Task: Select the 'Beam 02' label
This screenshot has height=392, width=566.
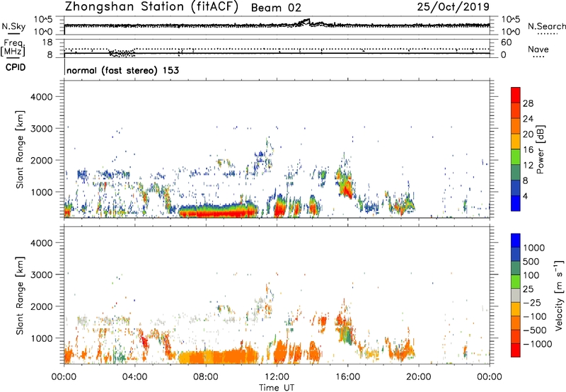Action: pyautogui.click(x=276, y=8)
